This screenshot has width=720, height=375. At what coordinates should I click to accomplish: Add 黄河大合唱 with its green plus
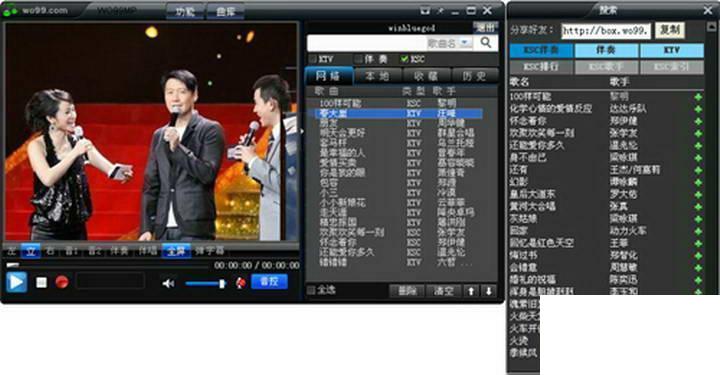tap(698, 207)
